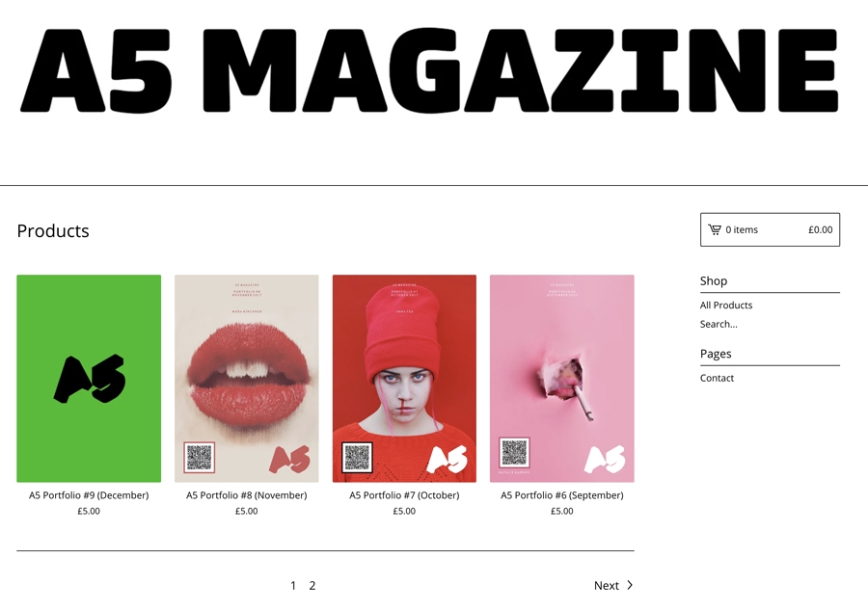Click the QR code on September cover
Viewport: 868px width, 611px height.
514,452
